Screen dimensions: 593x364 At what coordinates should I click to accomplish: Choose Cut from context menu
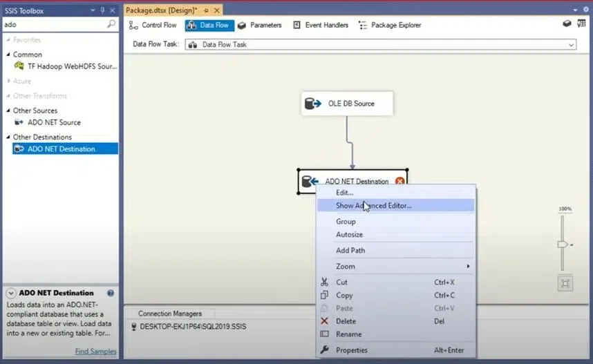click(395, 282)
